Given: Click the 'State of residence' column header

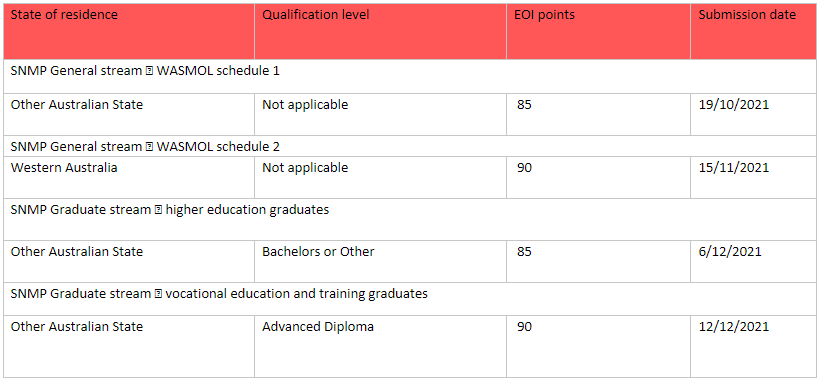Looking at the screenshot, I should pyautogui.click(x=129, y=31).
